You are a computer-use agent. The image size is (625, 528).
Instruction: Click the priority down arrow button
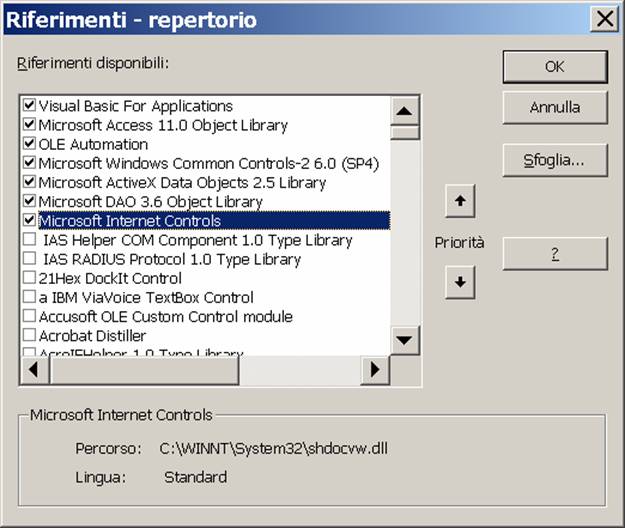click(459, 282)
